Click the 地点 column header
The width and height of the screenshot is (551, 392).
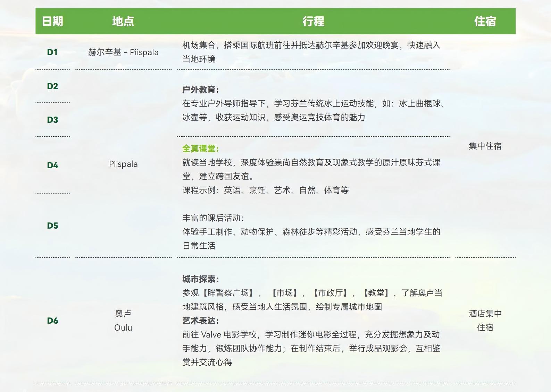[123, 22]
